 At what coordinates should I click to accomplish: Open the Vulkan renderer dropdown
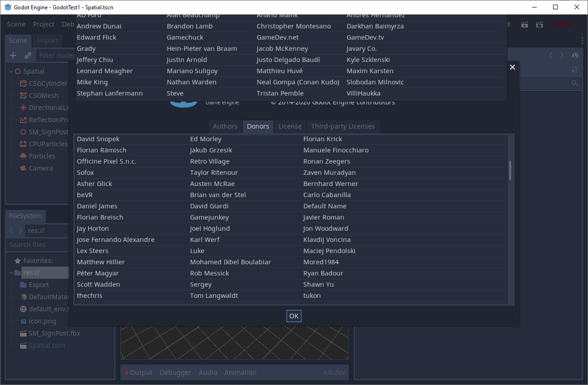pyautogui.click(x=565, y=24)
